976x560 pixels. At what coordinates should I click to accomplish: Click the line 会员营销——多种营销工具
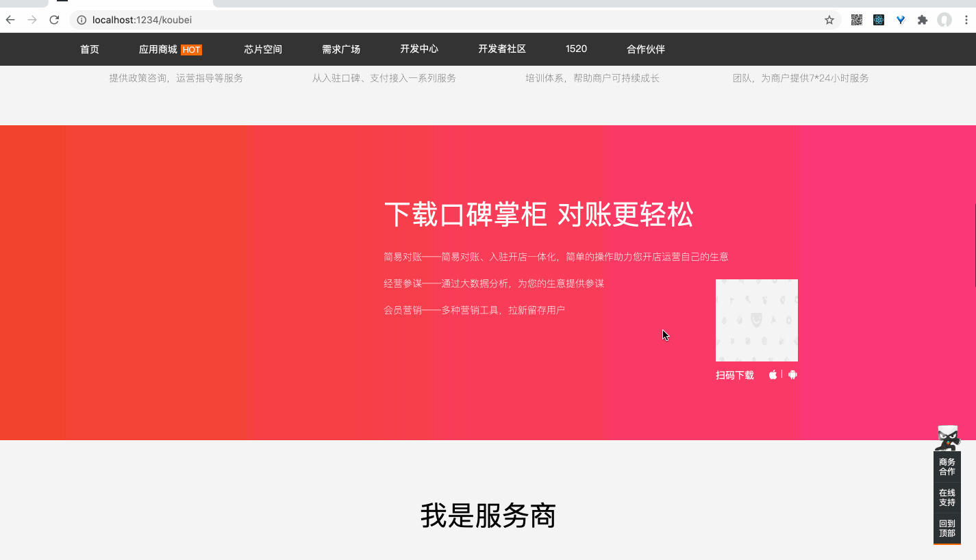coord(475,310)
